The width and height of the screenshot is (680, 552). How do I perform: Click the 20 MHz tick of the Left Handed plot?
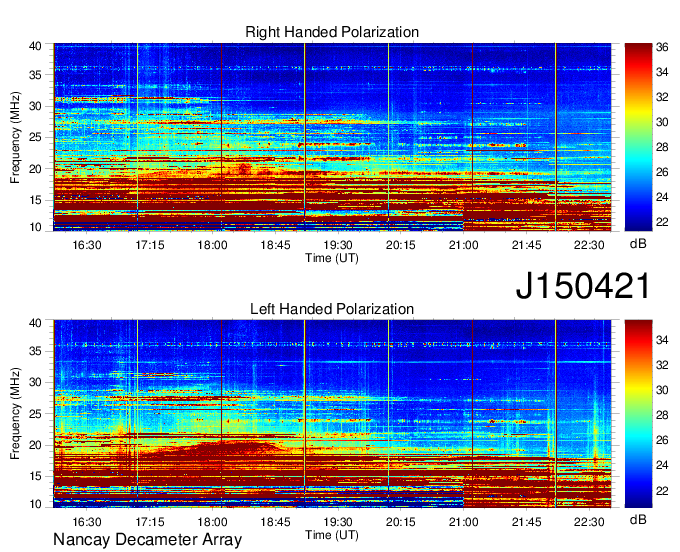click(x=35, y=445)
